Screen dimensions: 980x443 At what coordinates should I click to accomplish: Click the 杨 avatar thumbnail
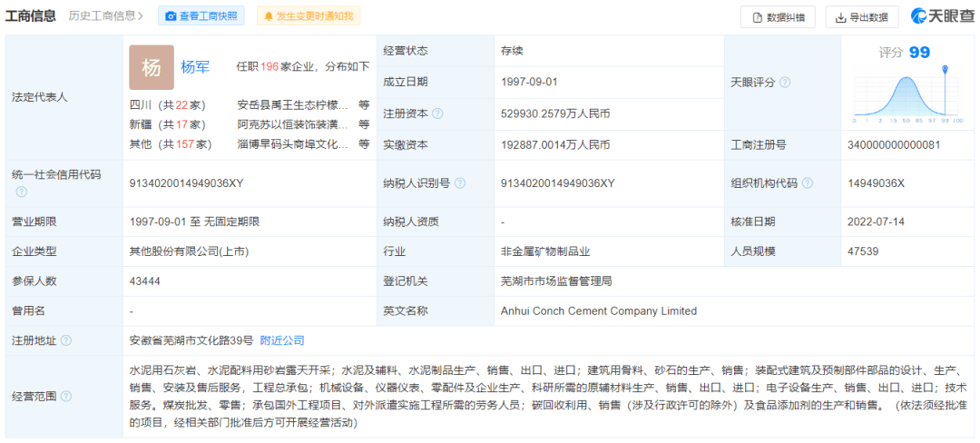[151, 67]
